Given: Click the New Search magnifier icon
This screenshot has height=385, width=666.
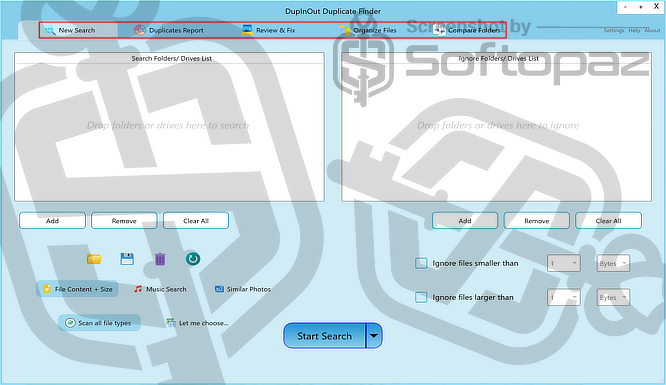Looking at the screenshot, I should (x=50, y=30).
